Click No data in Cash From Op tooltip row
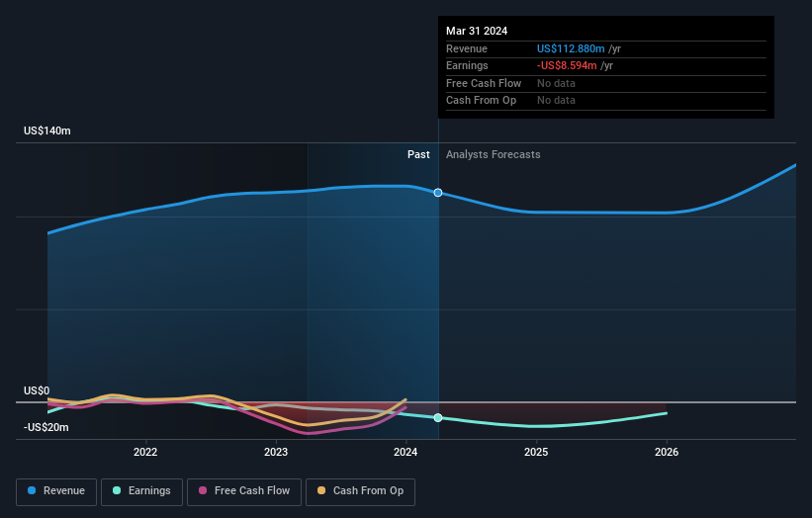 tap(556, 101)
